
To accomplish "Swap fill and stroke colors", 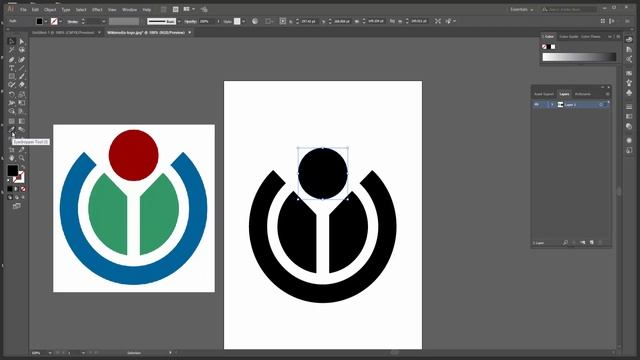I will [23, 167].
